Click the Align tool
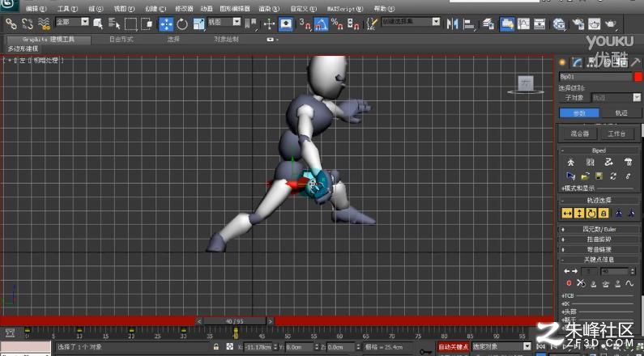This screenshot has height=356, width=644. (469, 23)
